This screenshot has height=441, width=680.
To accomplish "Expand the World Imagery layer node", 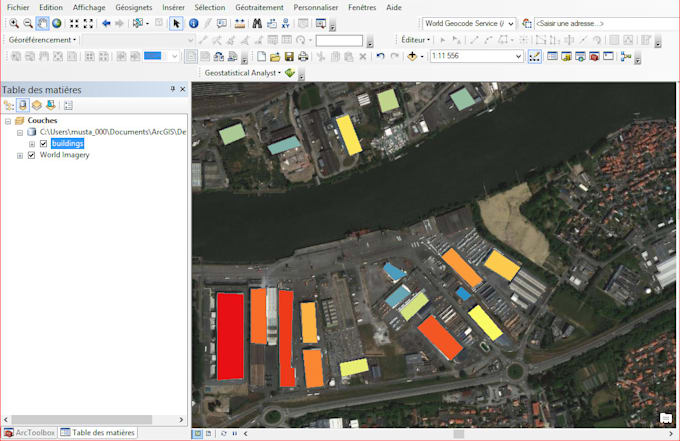I will click(20, 156).
